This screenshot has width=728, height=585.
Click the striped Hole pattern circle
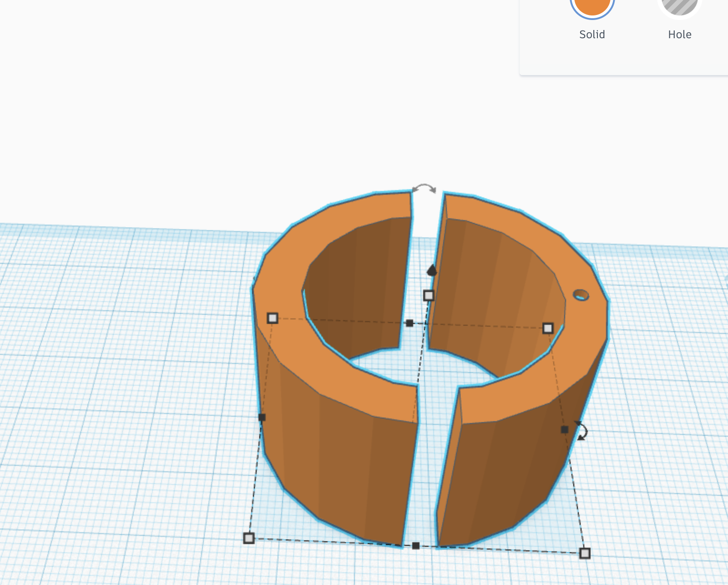coord(679,7)
